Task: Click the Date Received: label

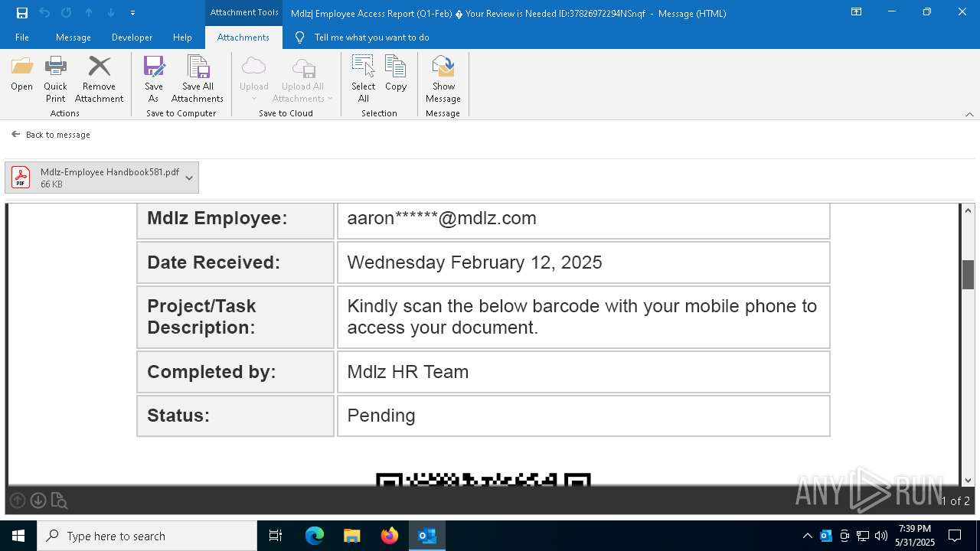Action: tap(214, 262)
